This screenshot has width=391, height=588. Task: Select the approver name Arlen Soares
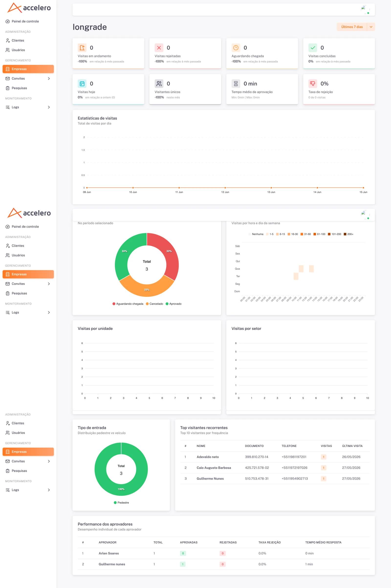tap(109, 553)
